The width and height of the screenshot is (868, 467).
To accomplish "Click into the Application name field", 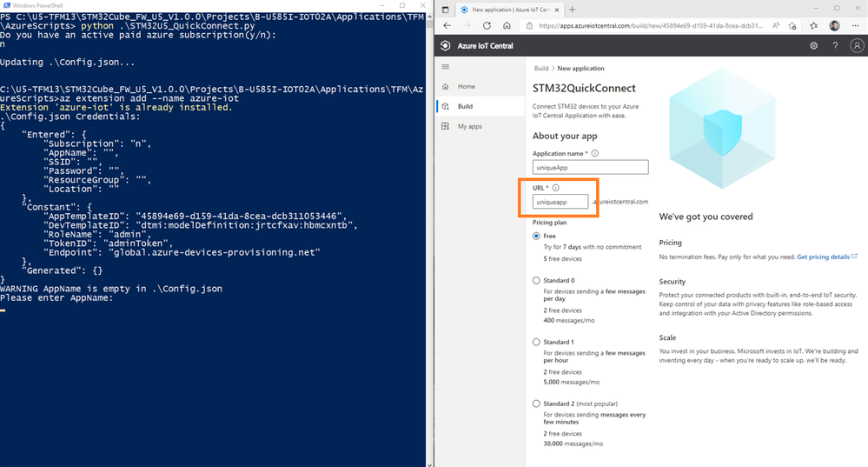I will coord(590,167).
